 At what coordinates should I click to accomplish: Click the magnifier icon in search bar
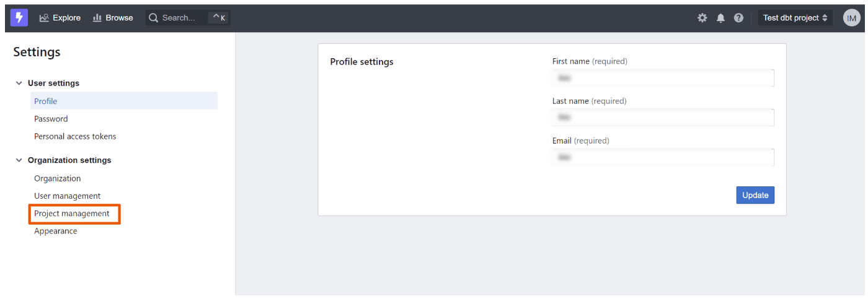click(x=154, y=18)
